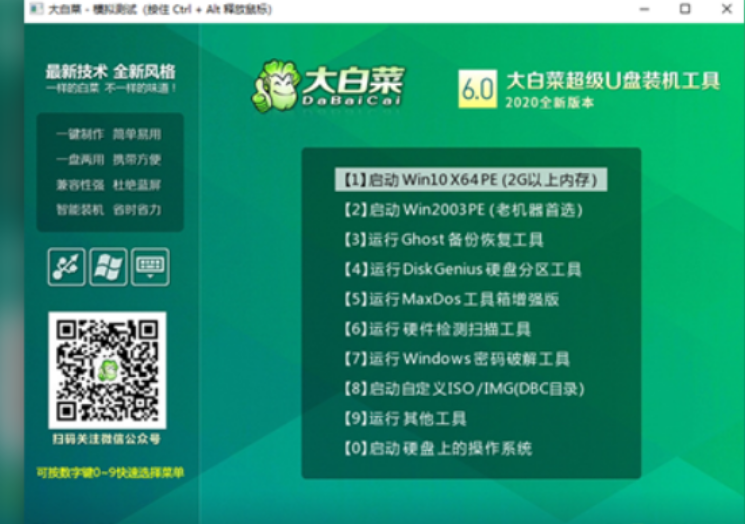Click the 6.0 version badge
The width and height of the screenshot is (745, 524).
click(x=478, y=89)
